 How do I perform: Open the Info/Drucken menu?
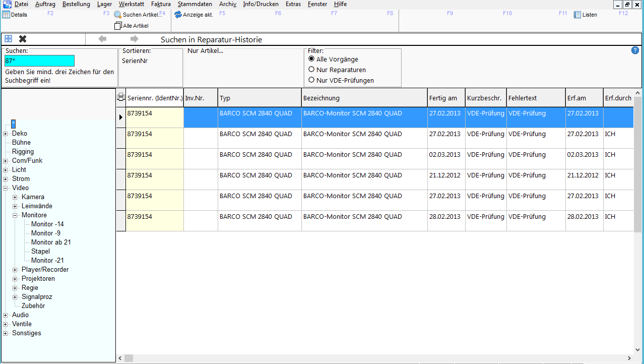pos(261,4)
